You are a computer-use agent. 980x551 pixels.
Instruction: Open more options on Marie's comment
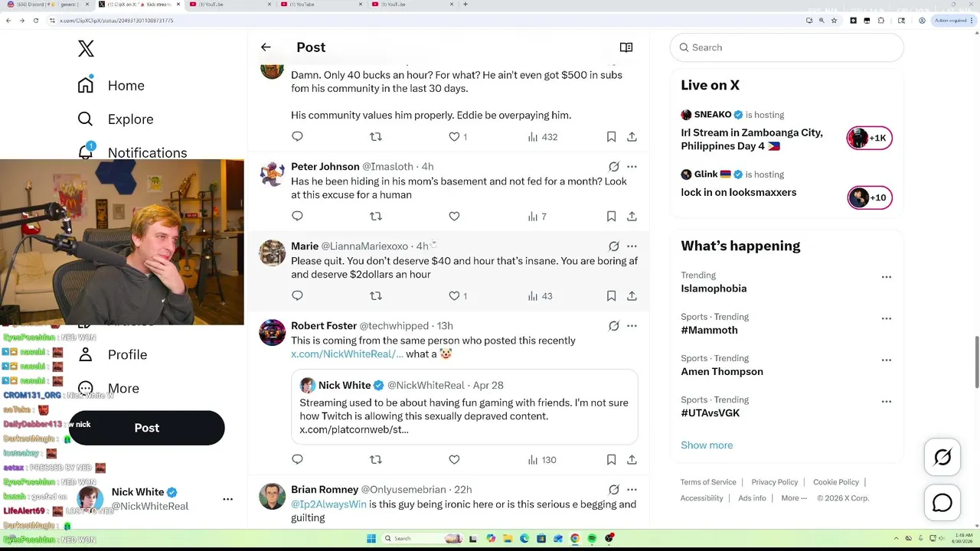pos(632,246)
